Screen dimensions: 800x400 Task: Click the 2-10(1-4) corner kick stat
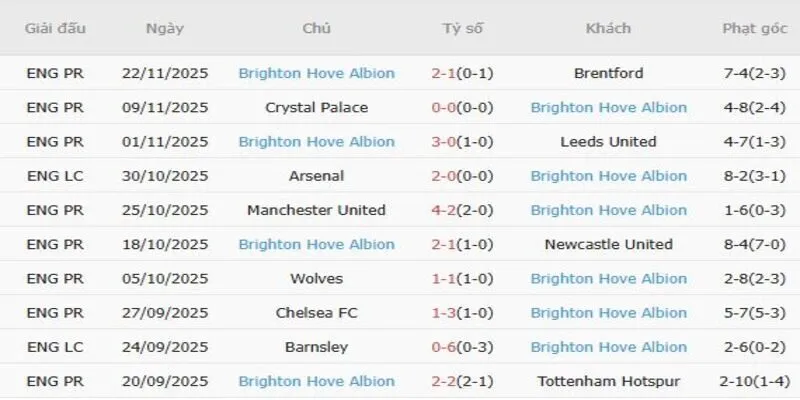click(755, 381)
